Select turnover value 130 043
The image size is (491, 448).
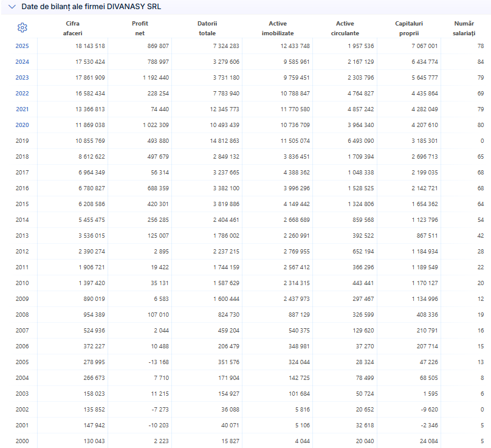pos(94,441)
